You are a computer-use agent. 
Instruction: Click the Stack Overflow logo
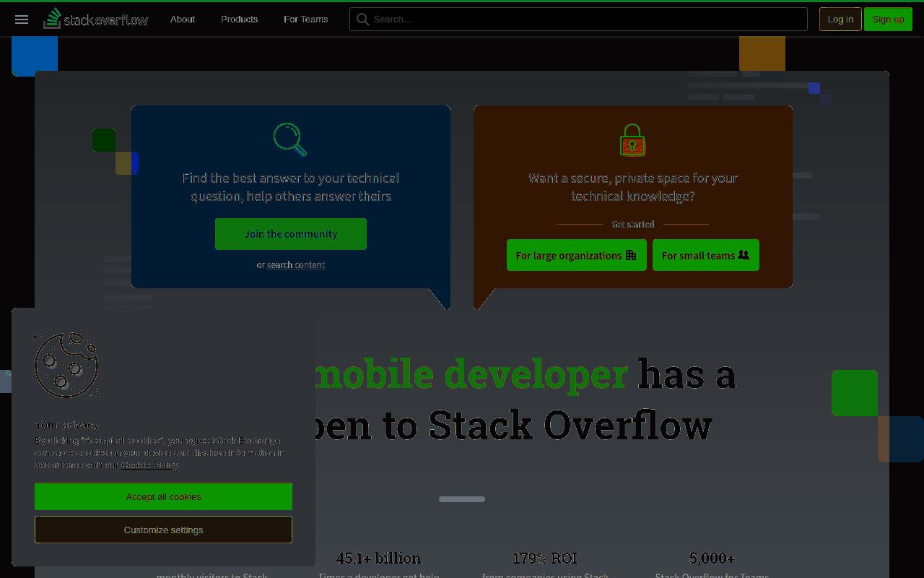[96, 19]
